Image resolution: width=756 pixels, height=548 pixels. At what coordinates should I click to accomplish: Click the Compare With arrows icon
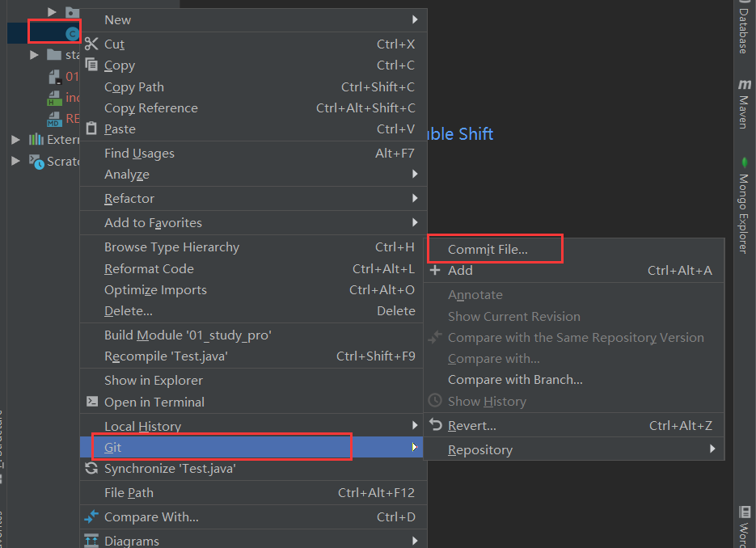(91, 516)
